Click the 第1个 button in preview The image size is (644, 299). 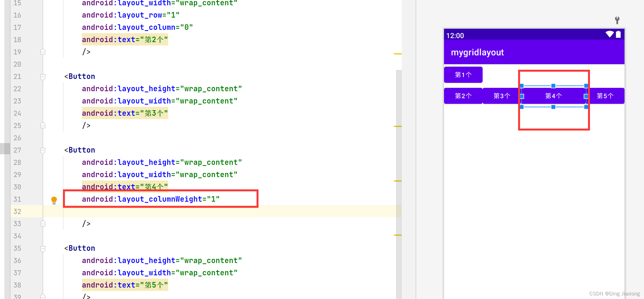(x=463, y=75)
